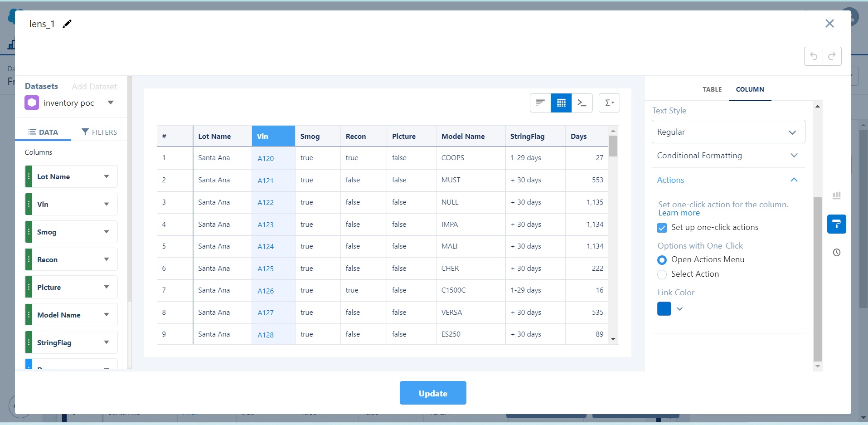Open the history clock icon panel

(x=836, y=253)
